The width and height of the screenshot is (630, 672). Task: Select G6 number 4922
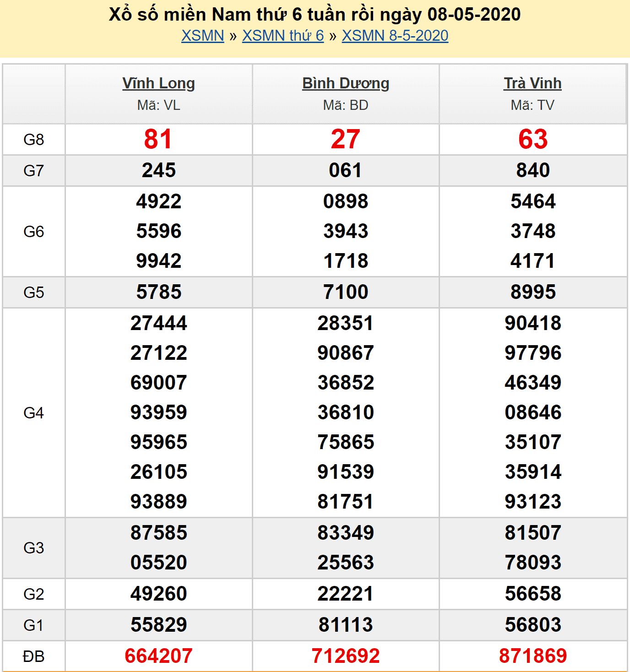159,201
